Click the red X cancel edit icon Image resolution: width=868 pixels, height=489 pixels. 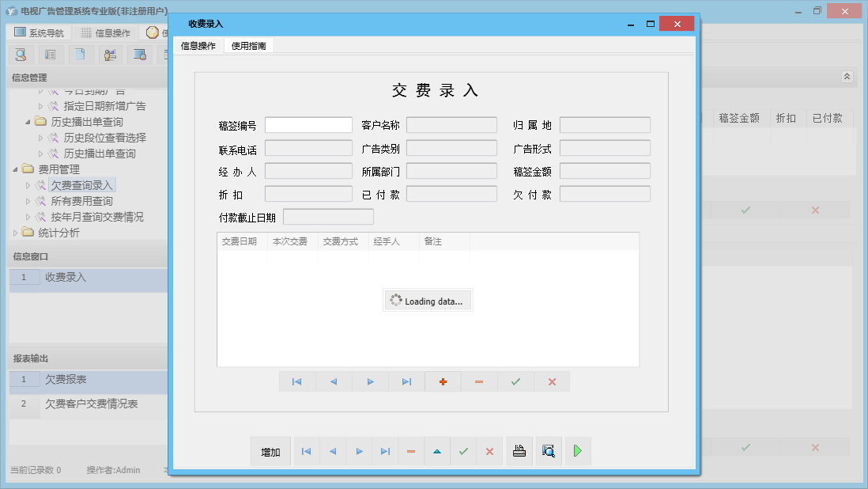pos(552,381)
